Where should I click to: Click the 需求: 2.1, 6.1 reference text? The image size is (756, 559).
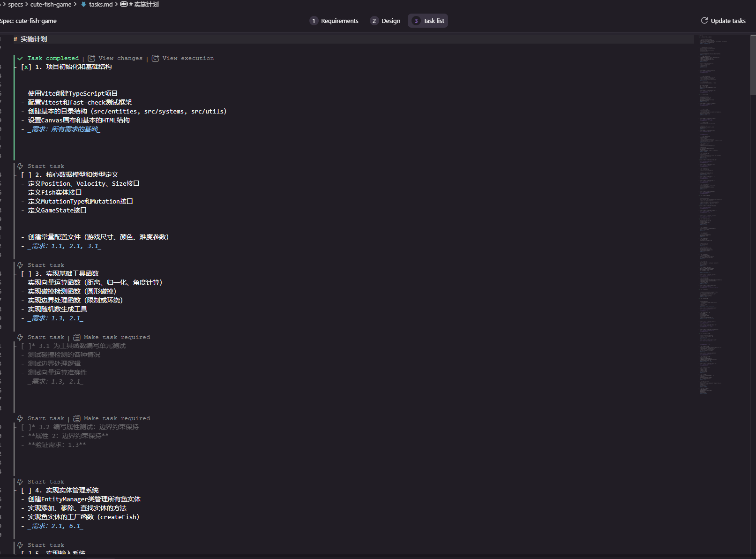[x=55, y=526]
